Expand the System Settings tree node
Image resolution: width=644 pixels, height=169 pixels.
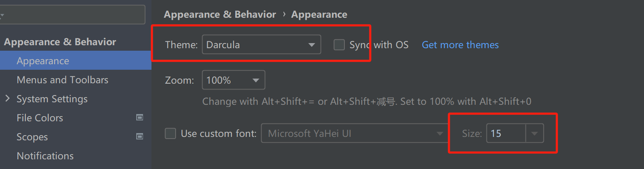[7, 99]
